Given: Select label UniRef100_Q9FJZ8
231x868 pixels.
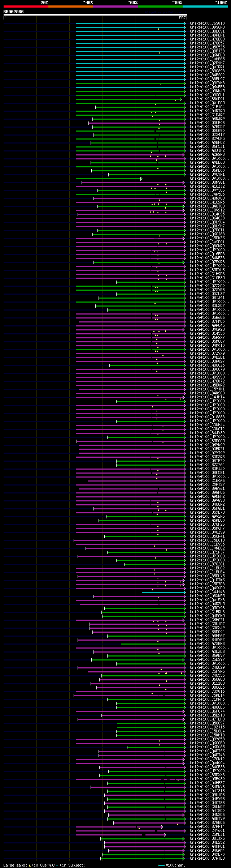Looking at the screenshot, I should click(x=207, y=51).
